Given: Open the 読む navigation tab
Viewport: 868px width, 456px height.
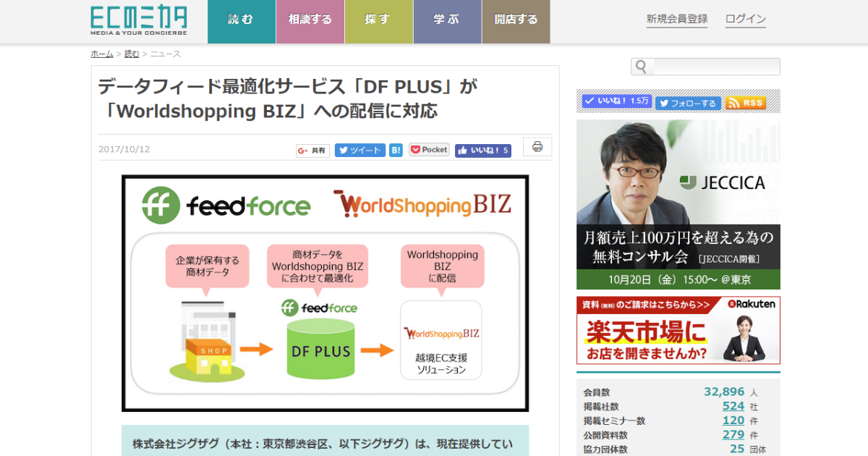Looking at the screenshot, I should (242, 22).
